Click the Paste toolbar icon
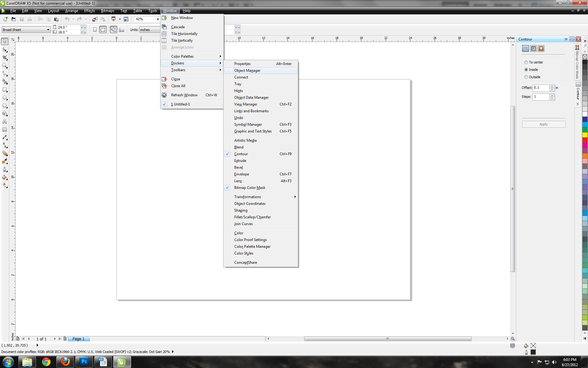The image size is (588, 368). (56, 19)
